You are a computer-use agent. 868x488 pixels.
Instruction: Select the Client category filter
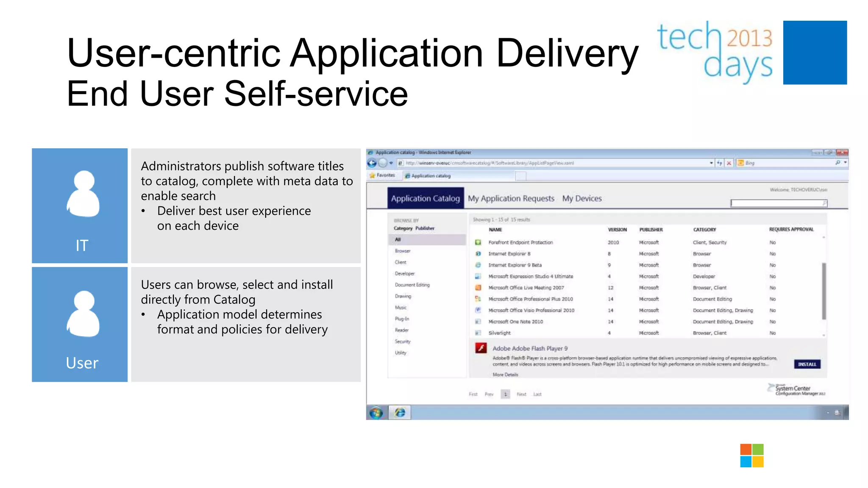(401, 262)
